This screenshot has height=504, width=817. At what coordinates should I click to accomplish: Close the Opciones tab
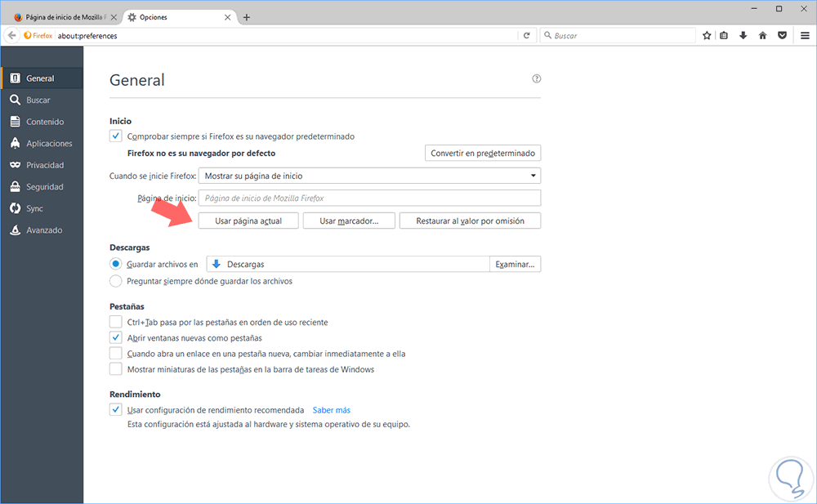coord(228,17)
